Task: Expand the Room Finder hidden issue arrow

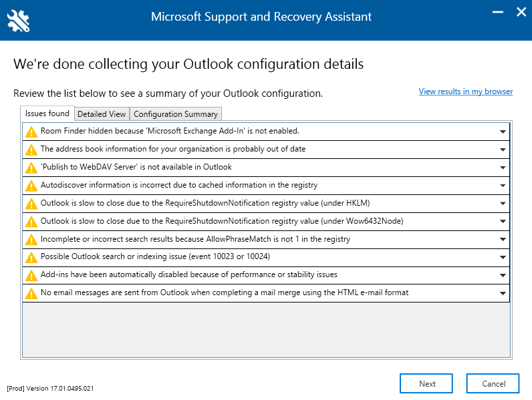Action: tap(503, 132)
